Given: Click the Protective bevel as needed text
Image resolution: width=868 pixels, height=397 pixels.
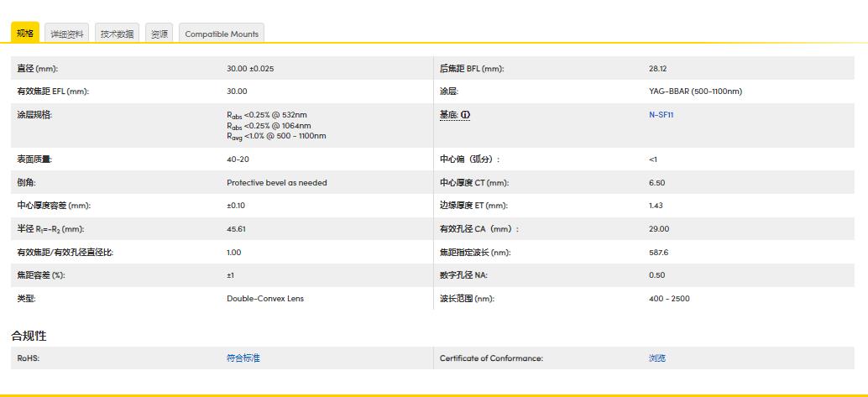Looking at the screenshot, I should (276, 182).
